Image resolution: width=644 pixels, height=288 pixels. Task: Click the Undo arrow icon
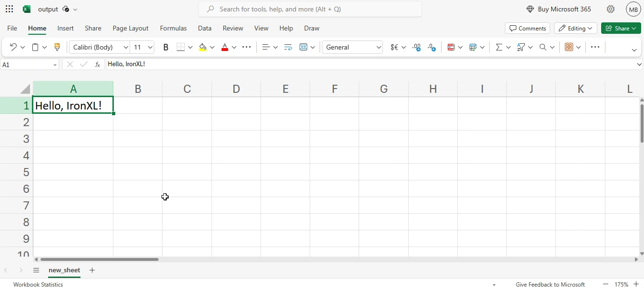pyautogui.click(x=13, y=47)
